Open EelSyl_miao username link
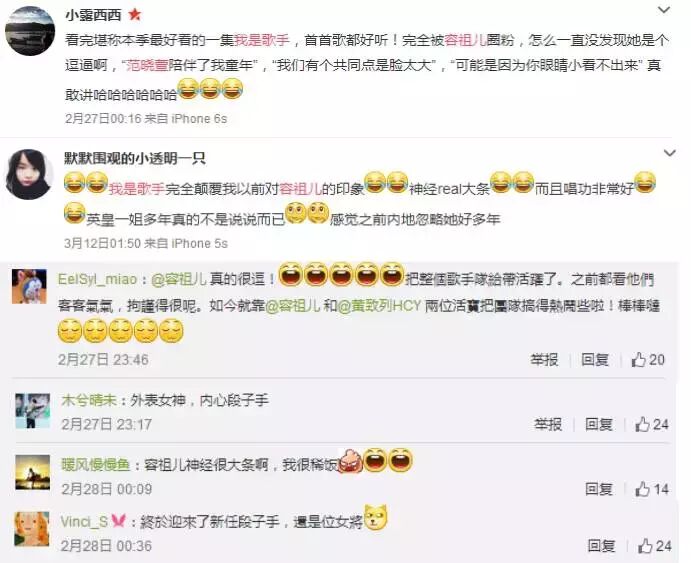The image size is (691, 563). pyautogui.click(x=97, y=279)
